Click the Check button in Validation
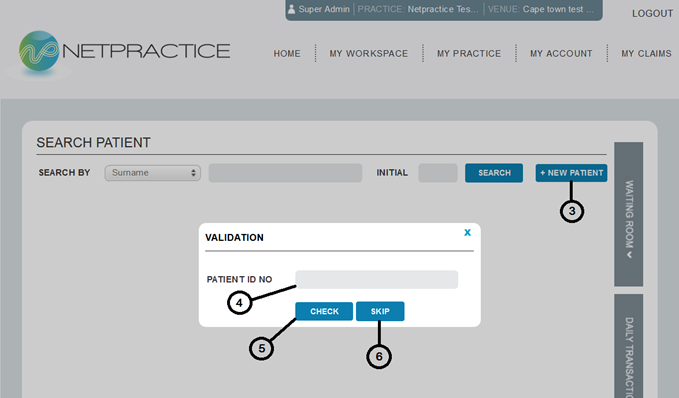 [x=324, y=311]
